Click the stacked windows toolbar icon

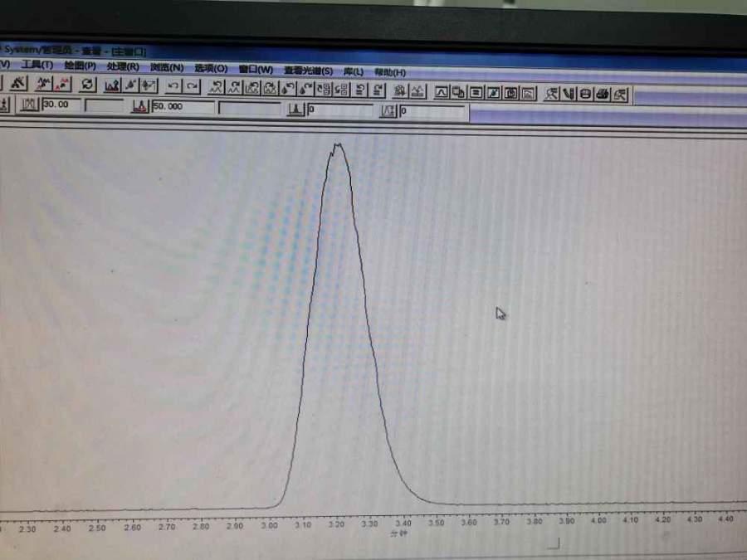click(458, 92)
